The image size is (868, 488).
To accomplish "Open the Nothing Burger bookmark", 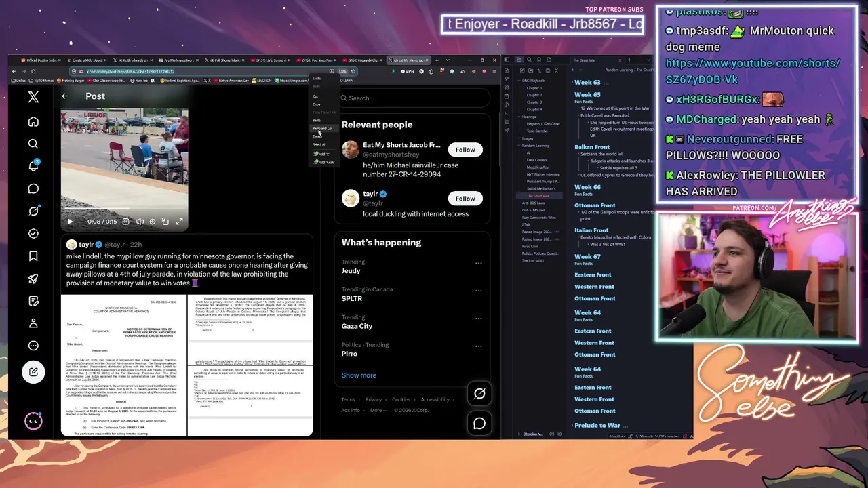I will coord(72,81).
